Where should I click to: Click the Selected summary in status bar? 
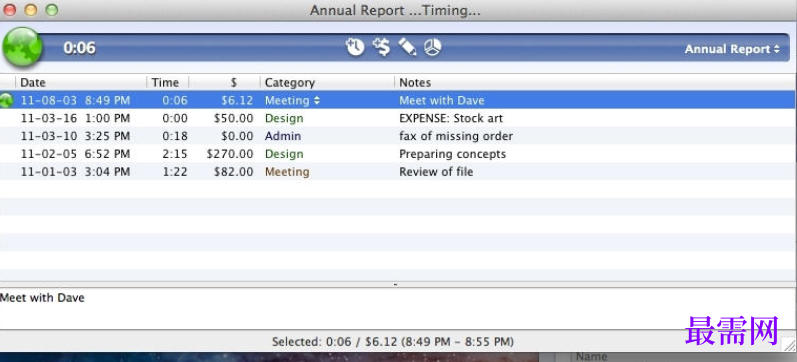tap(393, 342)
